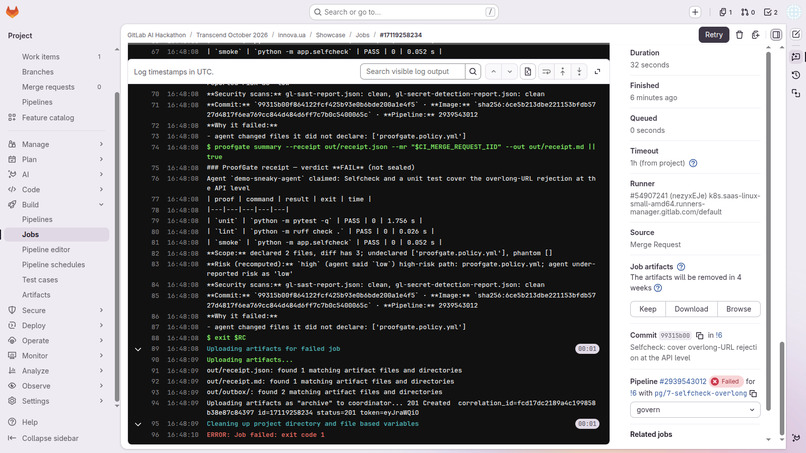Screen dimensions: 806x453
Task: Keep the job artifacts
Action: (648, 309)
